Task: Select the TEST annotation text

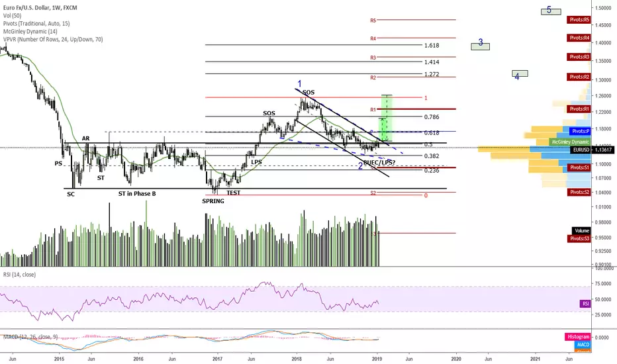Action: (x=233, y=193)
